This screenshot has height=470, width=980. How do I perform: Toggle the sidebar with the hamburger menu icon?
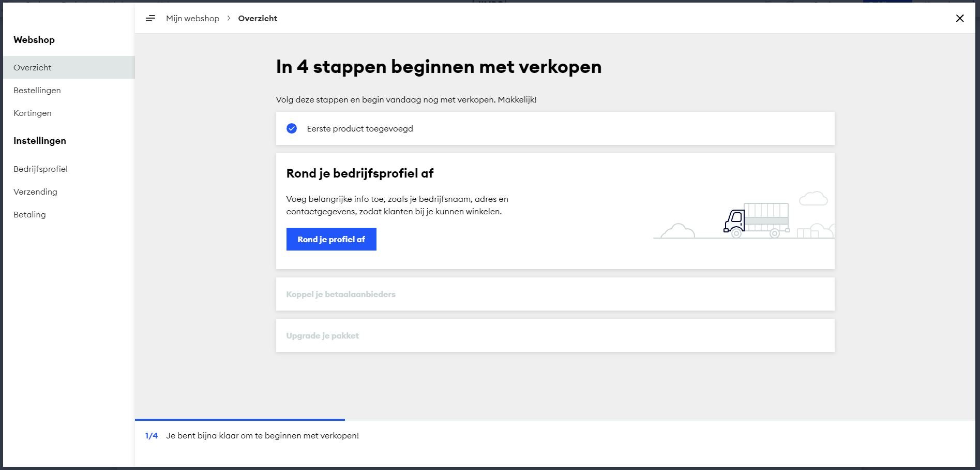(150, 19)
